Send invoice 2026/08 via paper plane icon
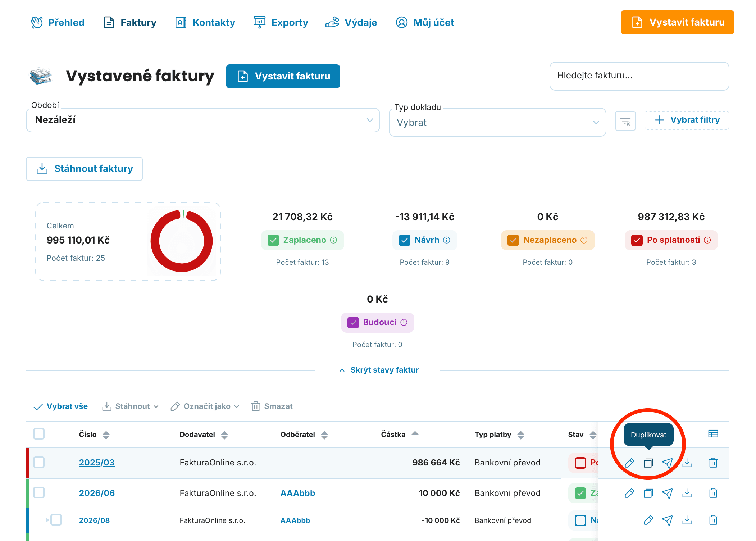Image resolution: width=756 pixels, height=541 pixels. (668, 520)
